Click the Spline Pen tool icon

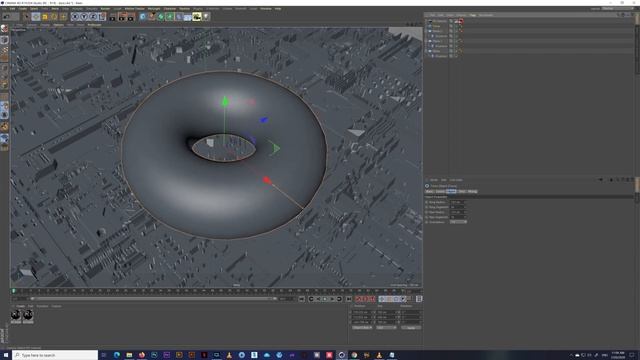[151, 17]
